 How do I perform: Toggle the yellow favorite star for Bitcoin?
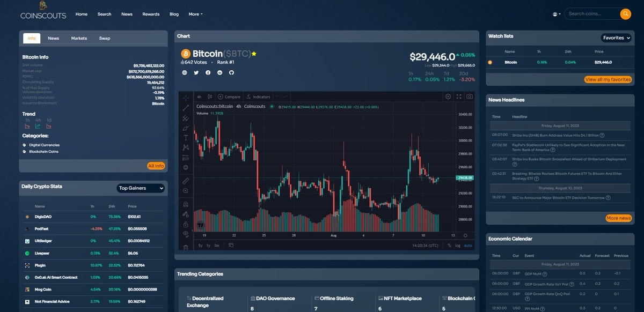click(x=254, y=54)
